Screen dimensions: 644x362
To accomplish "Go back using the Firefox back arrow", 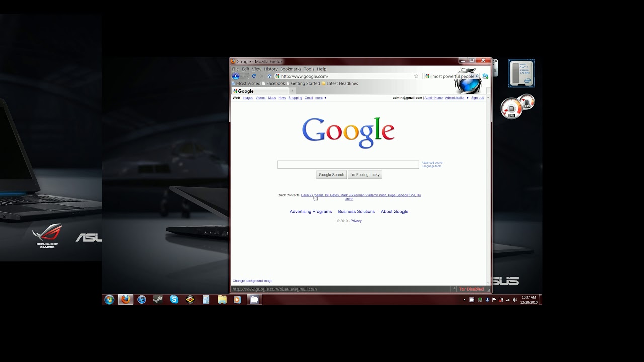I will coord(235,76).
